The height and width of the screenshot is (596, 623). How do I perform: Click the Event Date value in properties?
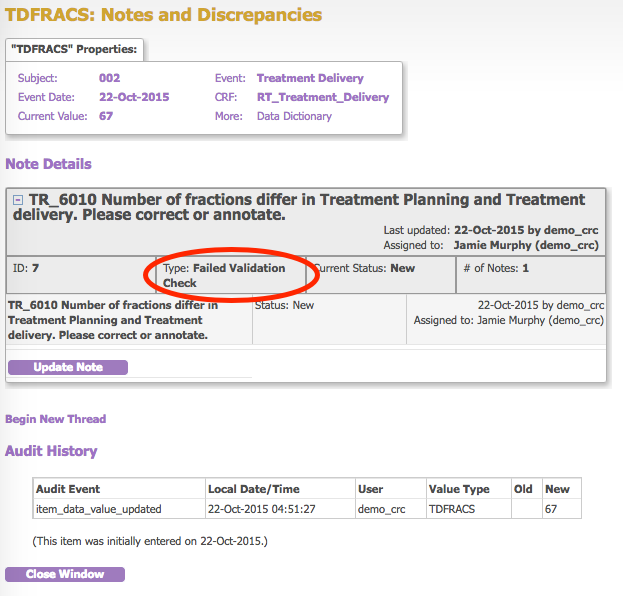pyautogui.click(x=133, y=97)
